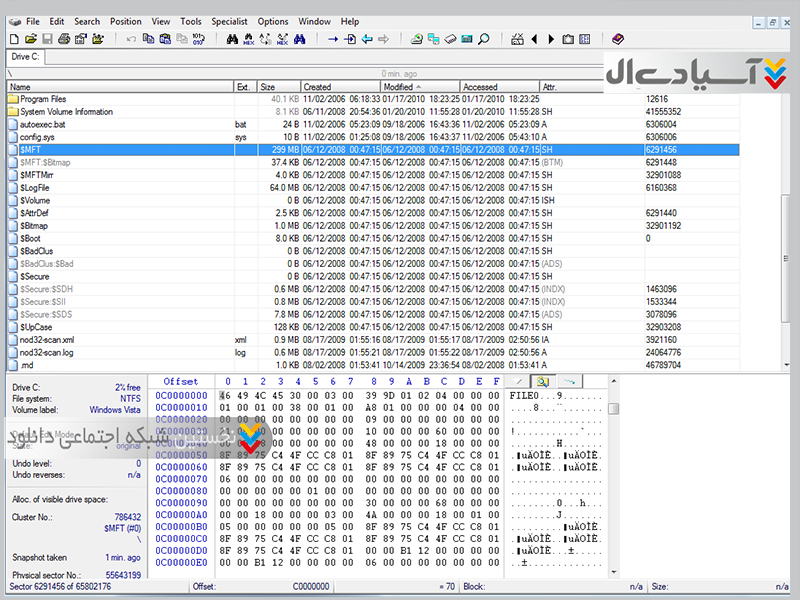Toggle the pencil mode button above text column
Screen dimensions: 800x600
click(519, 381)
